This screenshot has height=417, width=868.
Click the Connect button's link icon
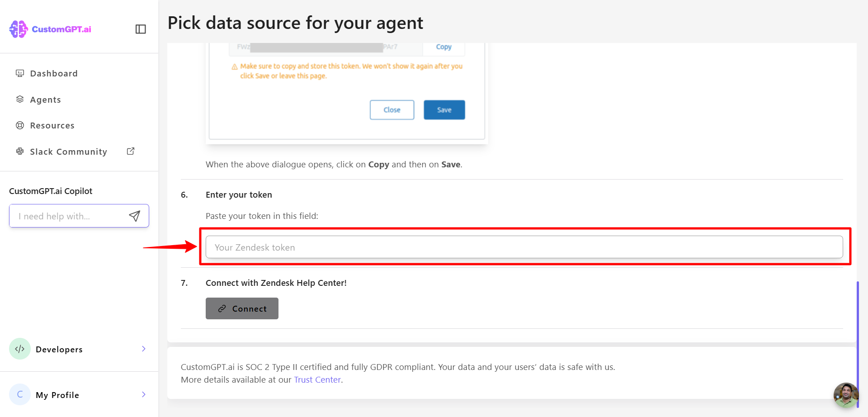(x=222, y=308)
